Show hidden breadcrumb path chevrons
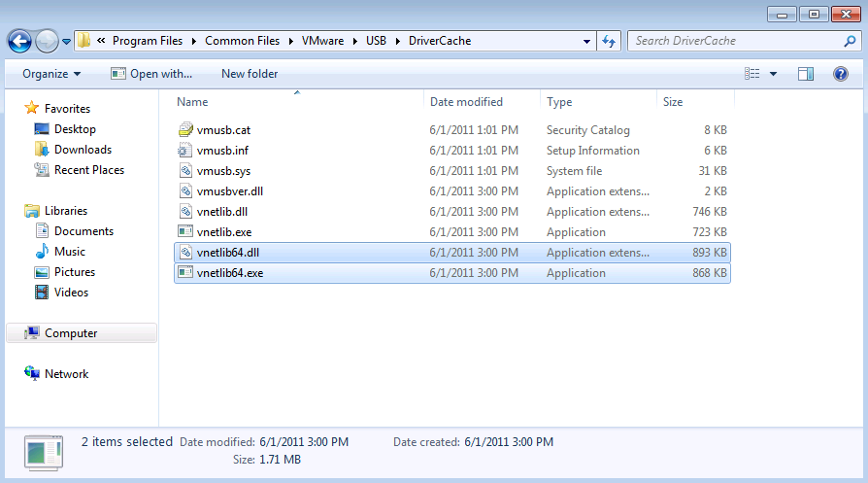The height and width of the screenshot is (483, 868). [x=101, y=41]
